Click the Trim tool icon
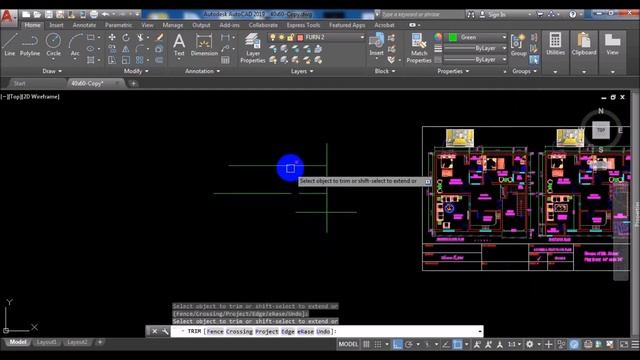 (140, 38)
